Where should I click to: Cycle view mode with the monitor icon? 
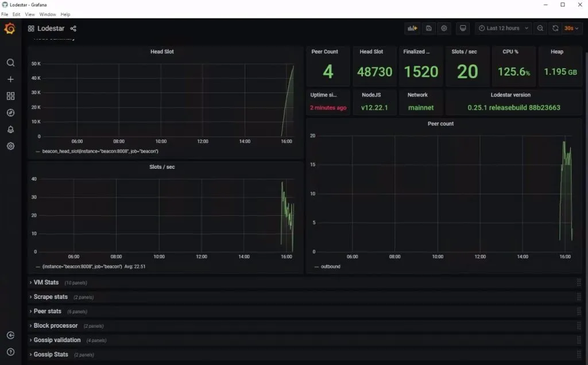click(463, 28)
